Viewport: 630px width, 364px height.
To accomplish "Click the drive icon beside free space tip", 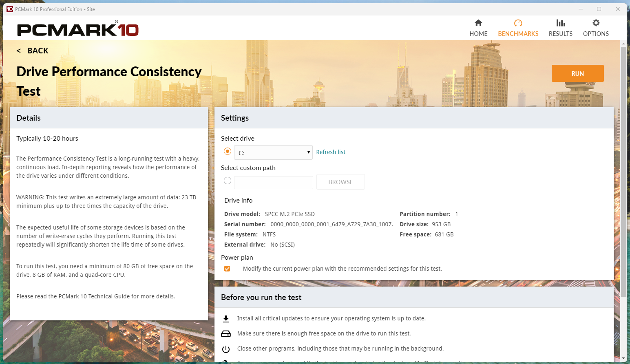I will click(x=226, y=334).
